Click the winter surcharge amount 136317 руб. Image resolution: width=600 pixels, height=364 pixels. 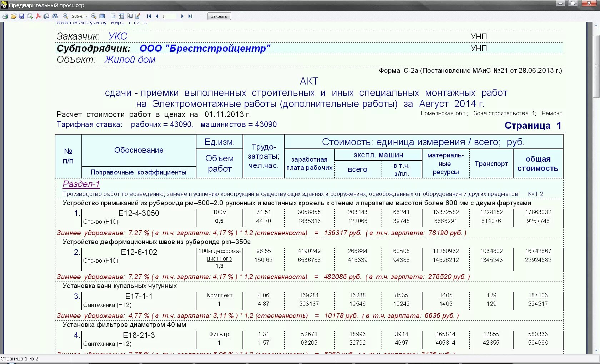pos(342,233)
